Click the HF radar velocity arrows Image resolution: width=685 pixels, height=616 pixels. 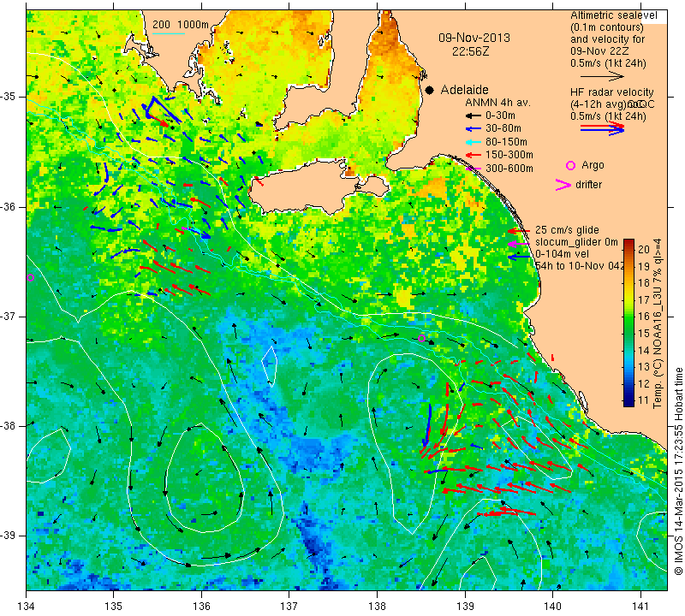pyautogui.click(x=602, y=128)
